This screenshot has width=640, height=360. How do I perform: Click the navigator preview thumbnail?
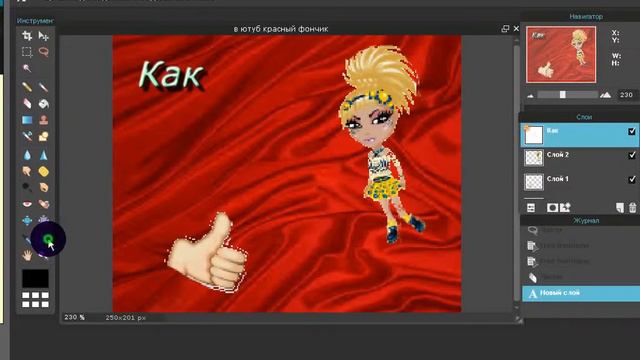pos(561,55)
